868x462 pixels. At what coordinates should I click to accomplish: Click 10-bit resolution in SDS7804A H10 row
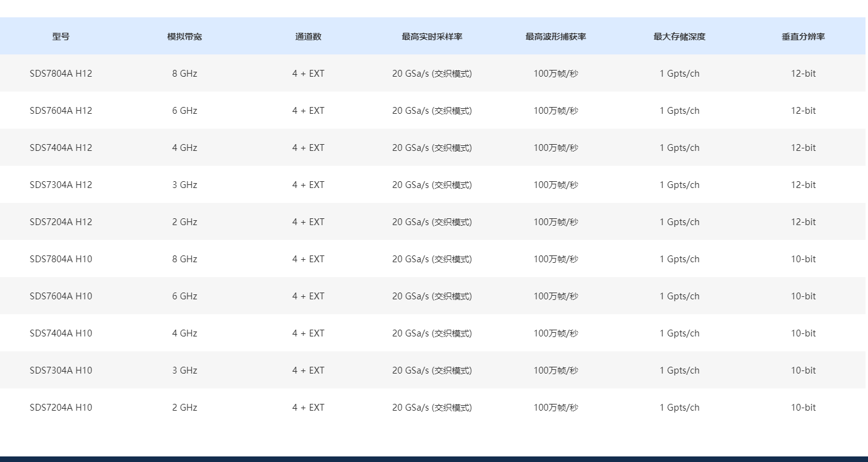pyautogui.click(x=803, y=259)
